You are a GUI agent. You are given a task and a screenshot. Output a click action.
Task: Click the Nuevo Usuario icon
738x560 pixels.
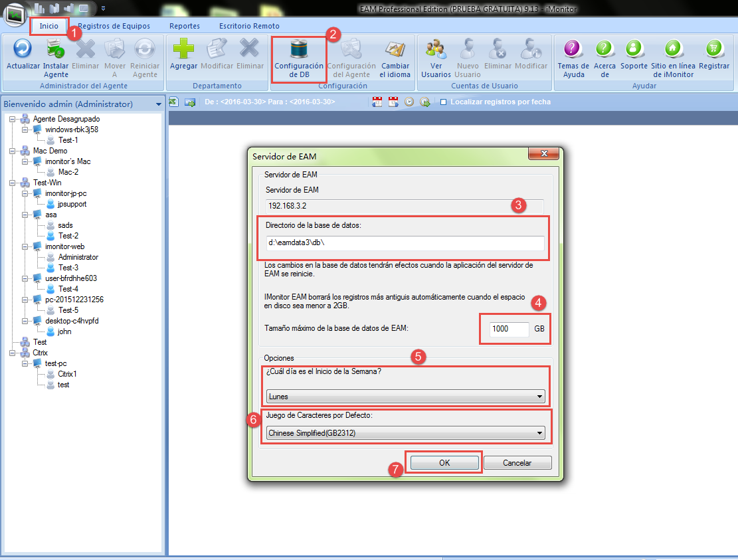[468, 49]
